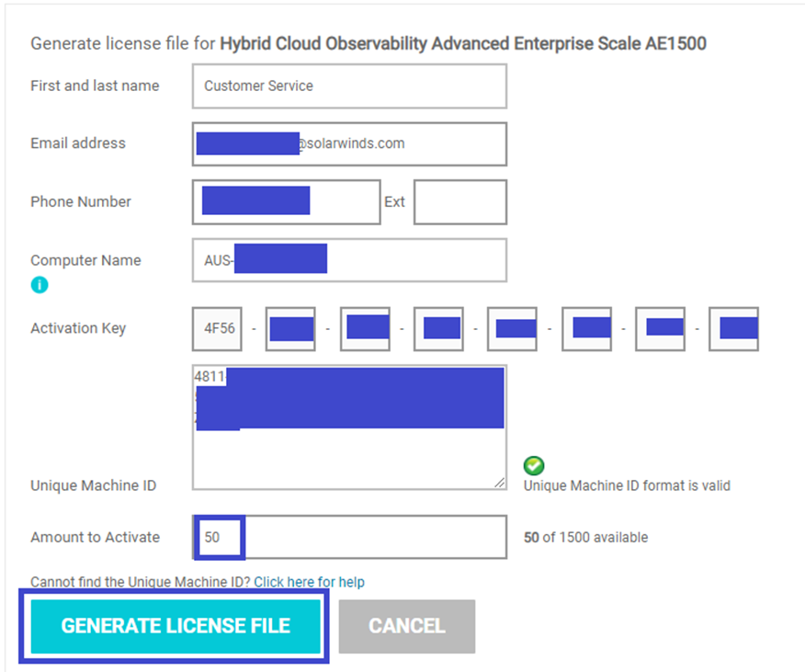Click the Amount to Activate field
The height and width of the screenshot is (672, 805).
tap(368, 538)
